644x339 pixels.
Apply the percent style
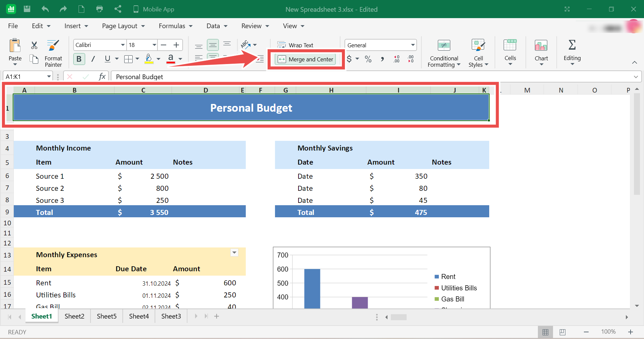click(x=368, y=59)
